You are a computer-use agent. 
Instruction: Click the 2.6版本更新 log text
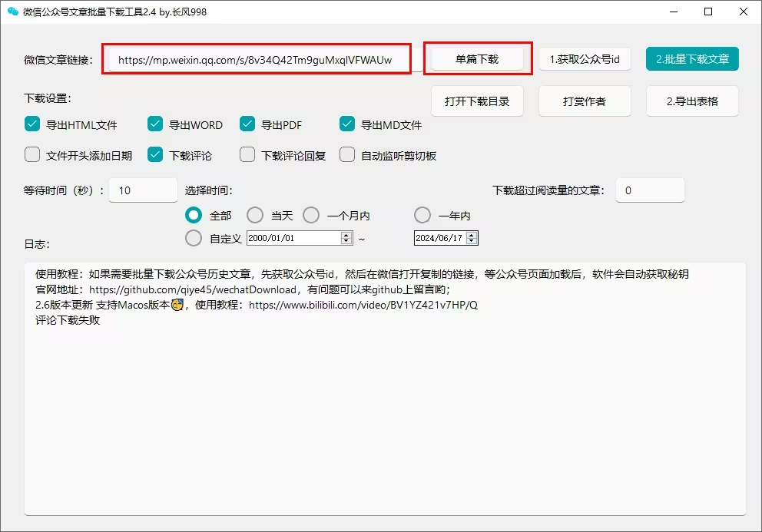pos(64,305)
